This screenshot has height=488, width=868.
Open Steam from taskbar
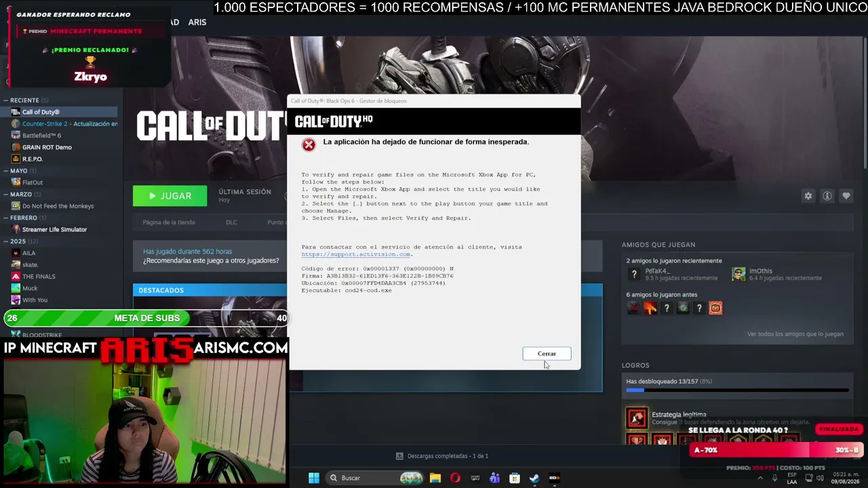[x=534, y=478]
